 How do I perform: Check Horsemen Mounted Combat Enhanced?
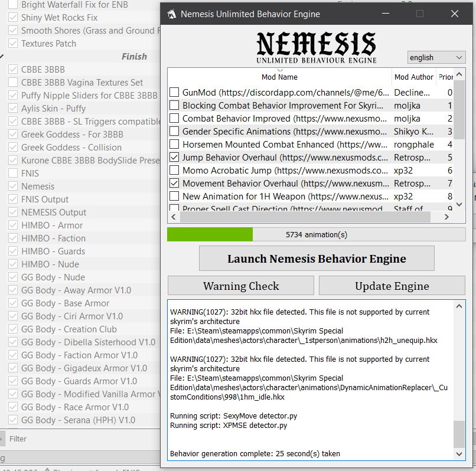[174, 144]
